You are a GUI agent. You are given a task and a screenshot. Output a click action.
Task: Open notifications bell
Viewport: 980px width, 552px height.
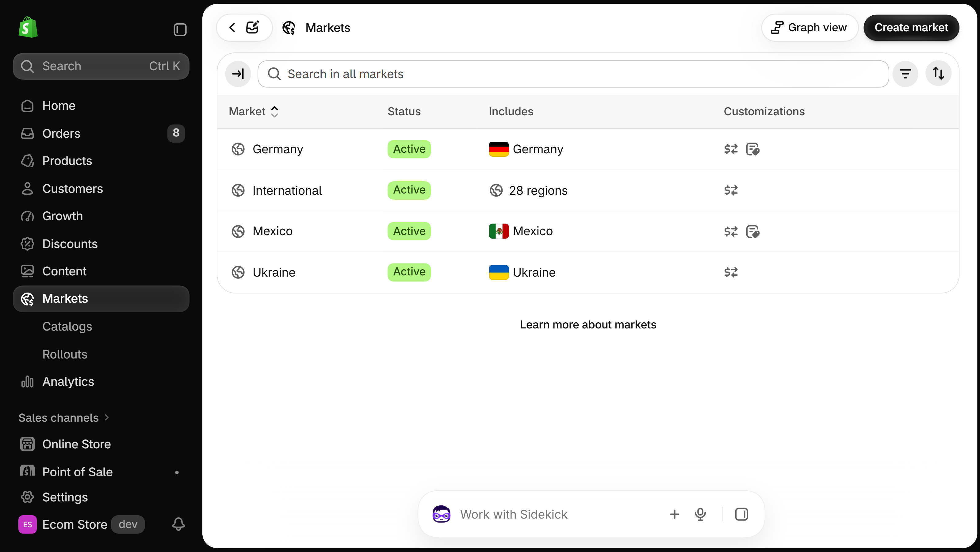coord(178,524)
